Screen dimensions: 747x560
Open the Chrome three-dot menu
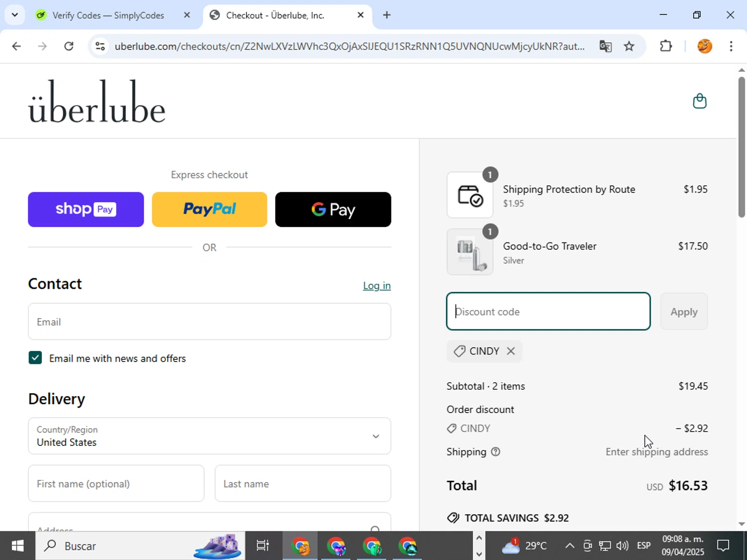pos(731,46)
